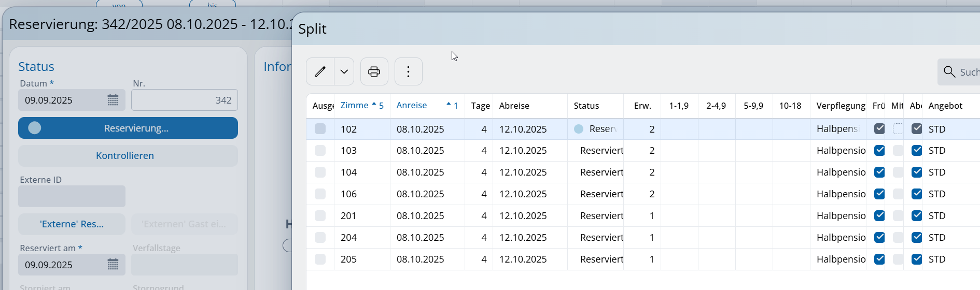
Task: Click the pencil edit icon
Action: [x=320, y=71]
